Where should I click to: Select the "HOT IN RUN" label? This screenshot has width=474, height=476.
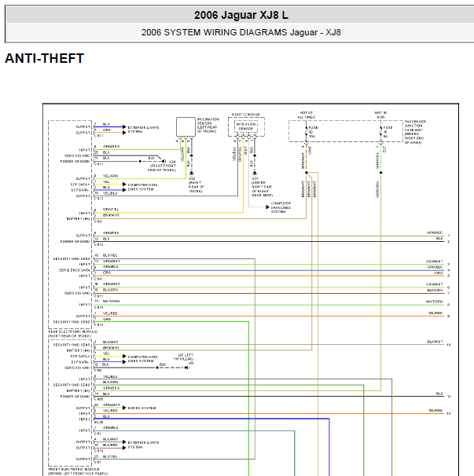tap(380, 115)
